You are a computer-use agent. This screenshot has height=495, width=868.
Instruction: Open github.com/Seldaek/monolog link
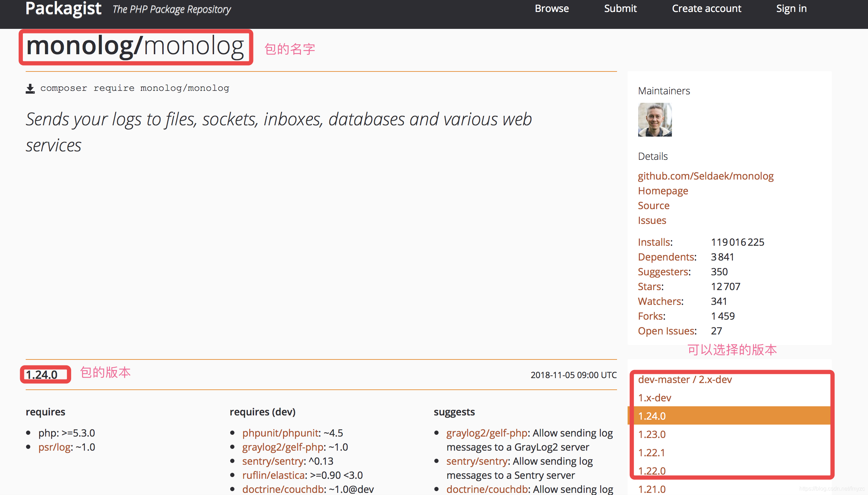pyautogui.click(x=706, y=176)
